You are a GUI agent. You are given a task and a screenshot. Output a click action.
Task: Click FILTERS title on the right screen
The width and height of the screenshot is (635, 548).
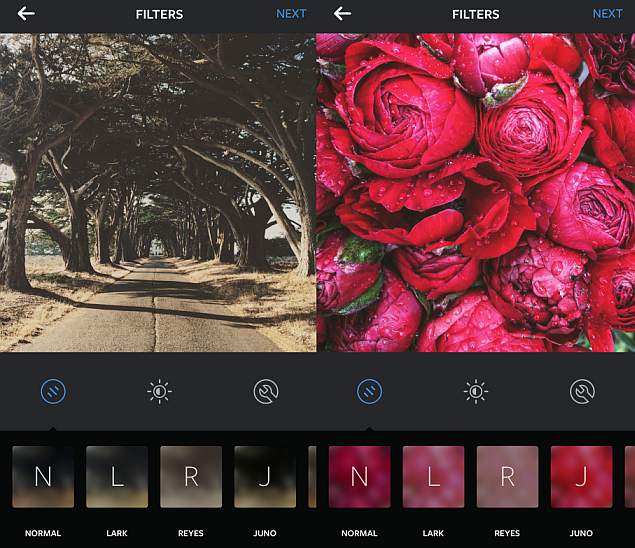coord(475,15)
